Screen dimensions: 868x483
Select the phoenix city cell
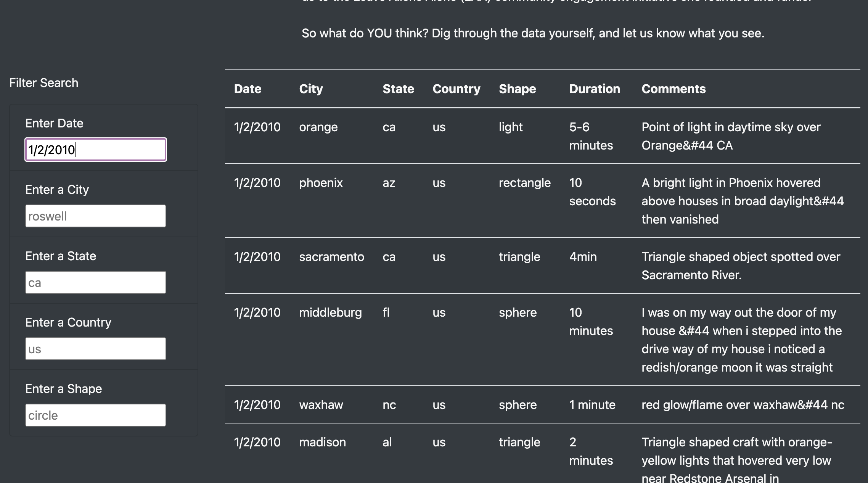point(321,183)
